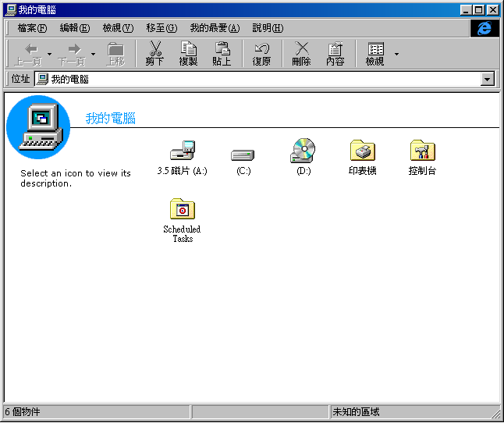Minimize the 我的電腦 window
This screenshot has width=504, height=423.
[x=466, y=10]
